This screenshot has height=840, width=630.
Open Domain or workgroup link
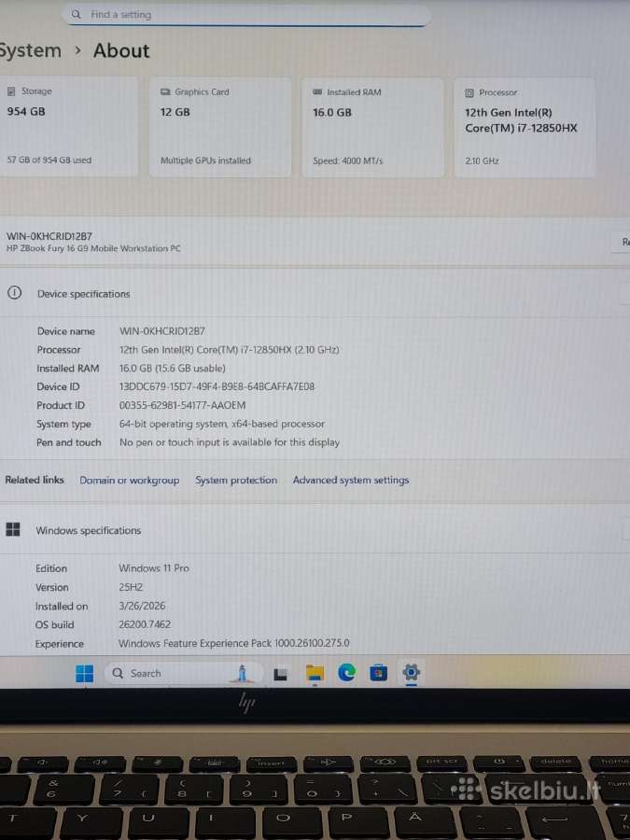click(x=130, y=480)
